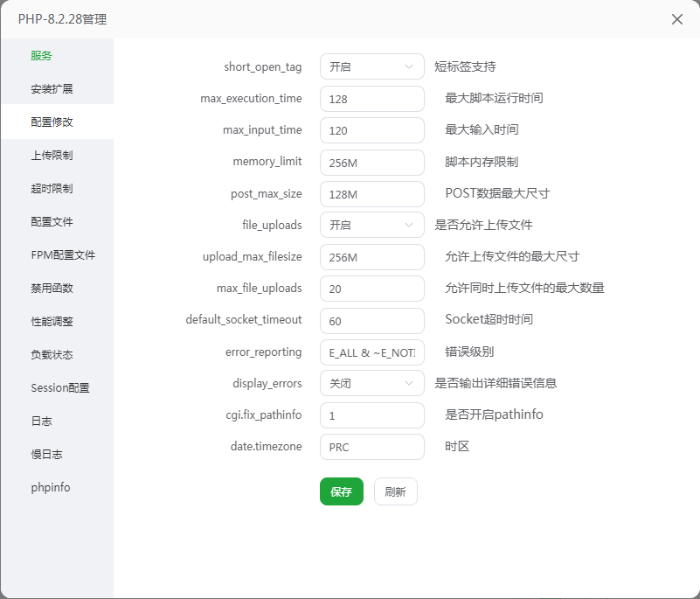This screenshot has height=599, width=700.
Task: Click the error_reporting text field
Action: (x=371, y=352)
